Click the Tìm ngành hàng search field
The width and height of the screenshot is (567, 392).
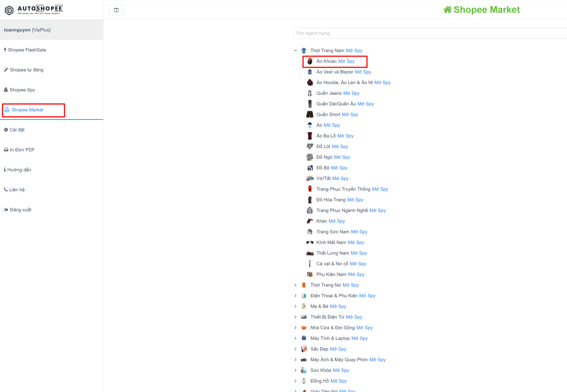[x=430, y=33]
